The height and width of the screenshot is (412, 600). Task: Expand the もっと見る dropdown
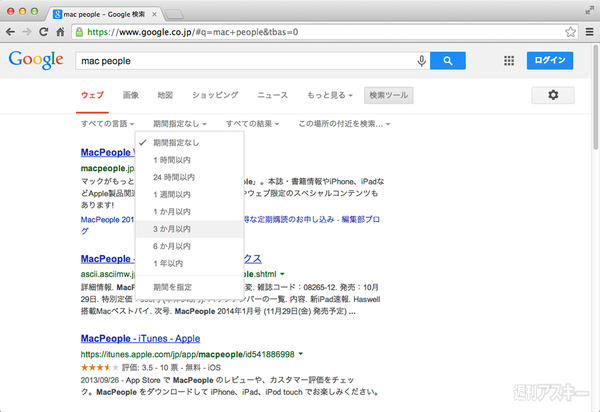coord(330,95)
